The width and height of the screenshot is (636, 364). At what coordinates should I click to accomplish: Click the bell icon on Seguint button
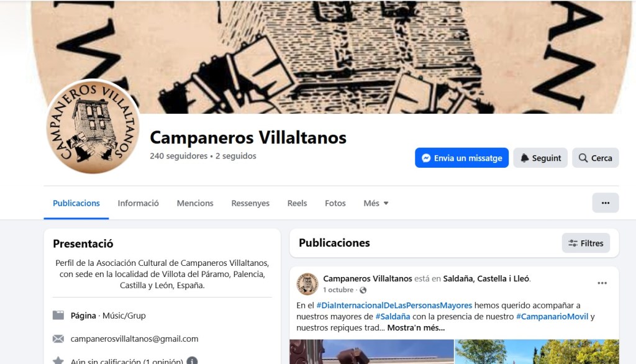(x=524, y=158)
